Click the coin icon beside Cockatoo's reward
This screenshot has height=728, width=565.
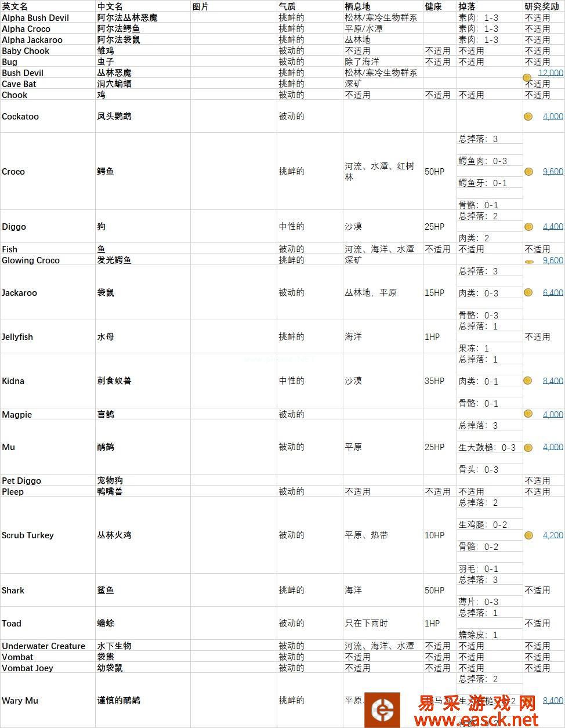point(528,117)
